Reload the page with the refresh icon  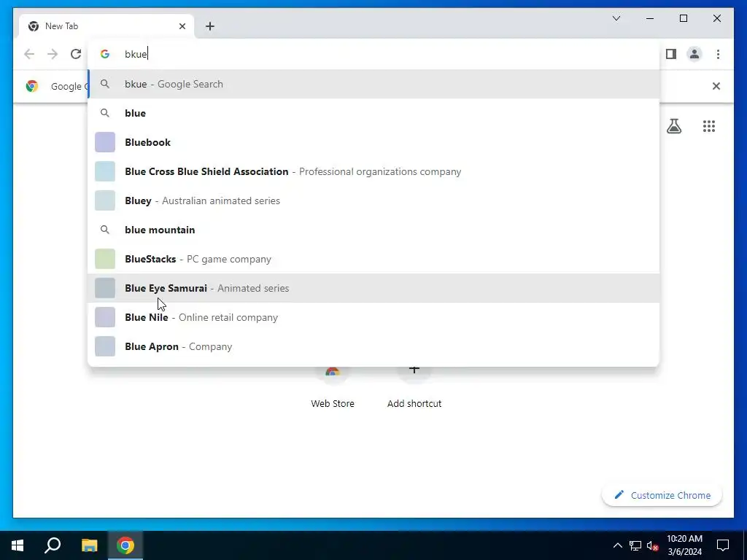(76, 54)
